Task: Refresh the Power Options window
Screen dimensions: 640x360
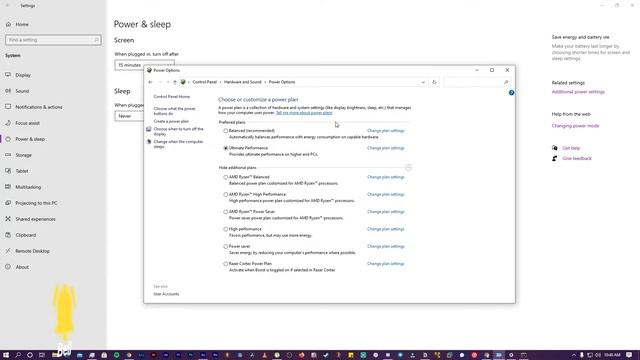Action: (x=434, y=82)
